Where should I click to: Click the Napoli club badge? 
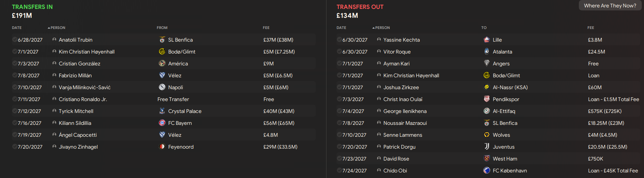[x=162, y=87]
